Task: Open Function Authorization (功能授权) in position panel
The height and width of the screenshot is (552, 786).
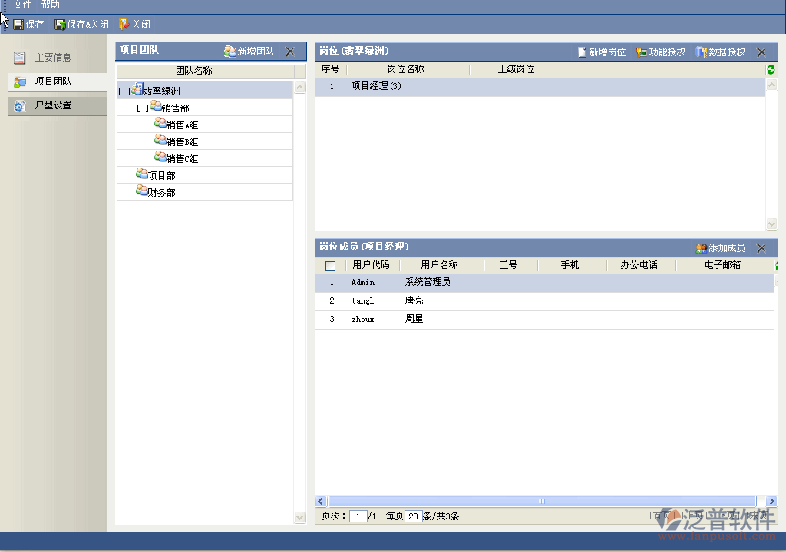Action: point(642,51)
